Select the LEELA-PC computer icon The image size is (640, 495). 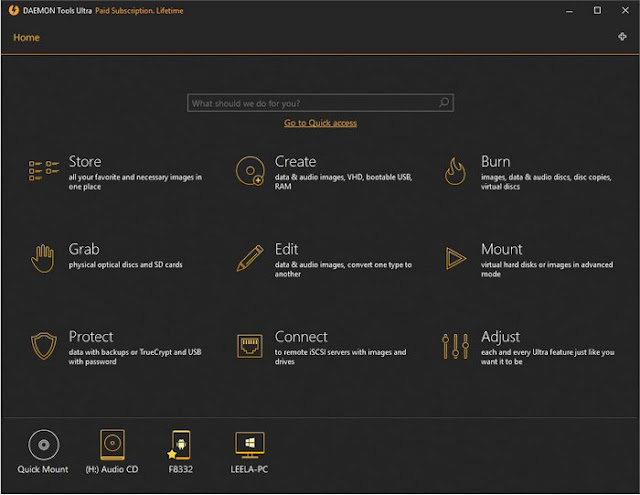click(x=250, y=445)
